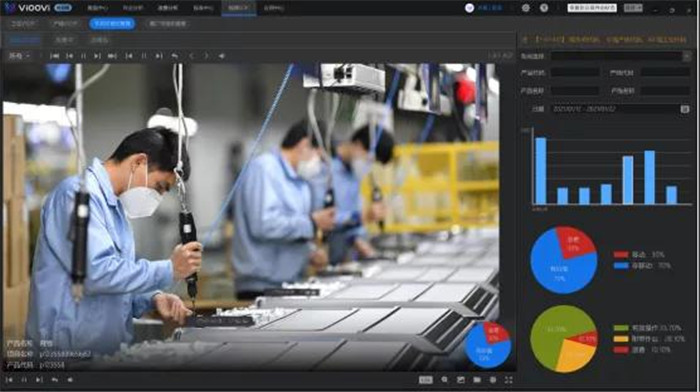
Task: Expand the dropdown at left of playback toolbar
Action: pos(19,56)
